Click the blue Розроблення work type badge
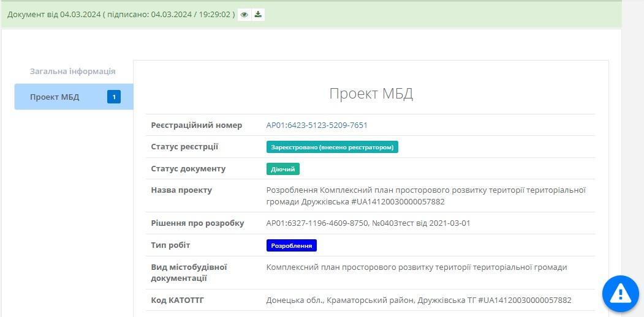Image resolution: width=644 pixels, height=317 pixels. [292, 245]
